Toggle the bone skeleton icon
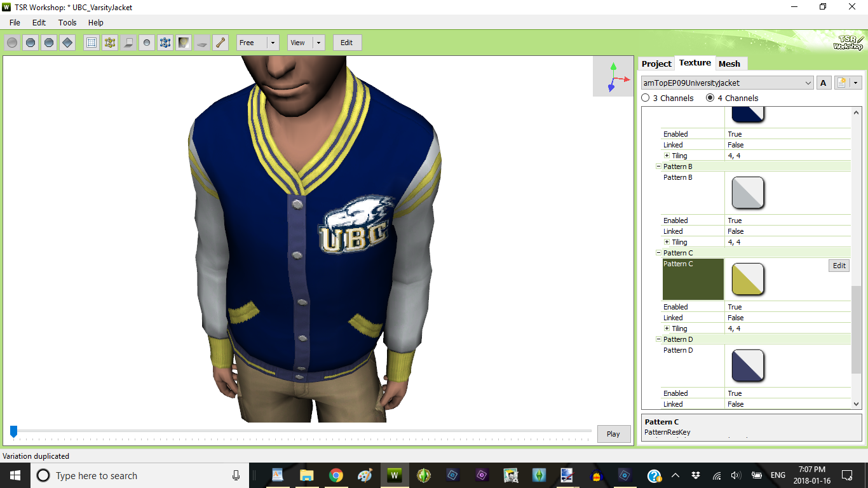 pos(220,43)
